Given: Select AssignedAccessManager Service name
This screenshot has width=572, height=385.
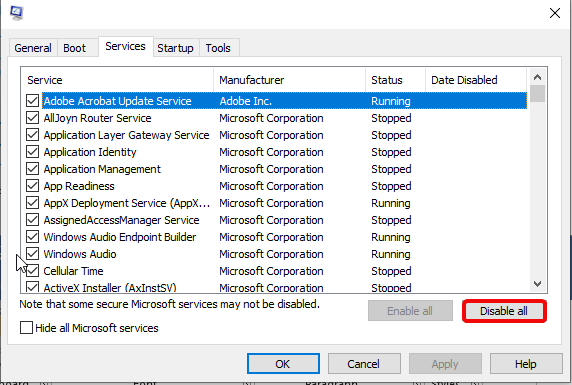Looking at the screenshot, I should click(x=121, y=220).
